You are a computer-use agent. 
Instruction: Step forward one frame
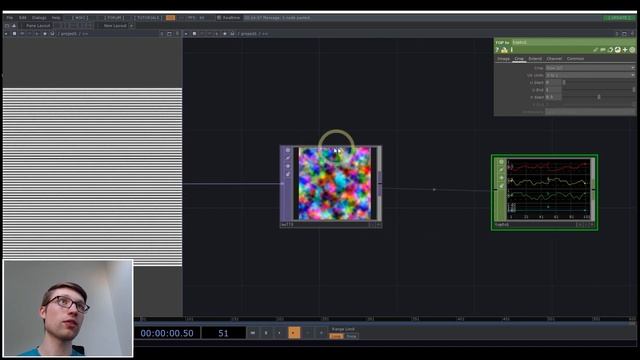[x=321, y=333]
